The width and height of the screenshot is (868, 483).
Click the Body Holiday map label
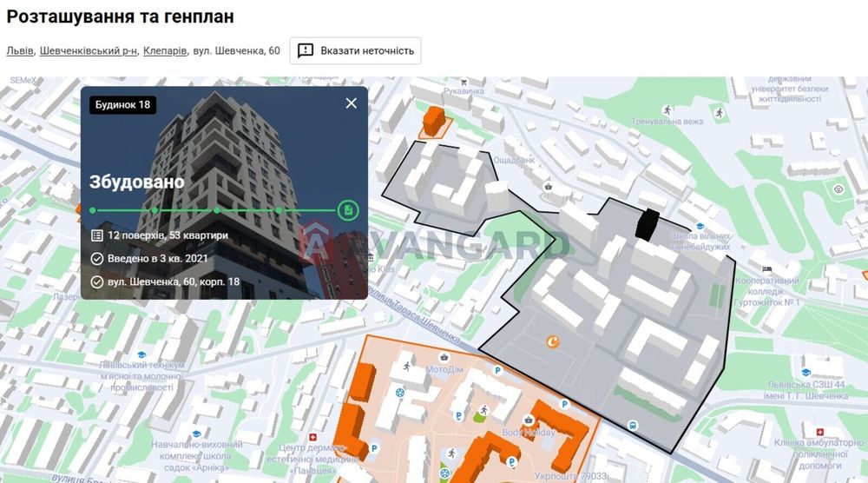point(528,432)
